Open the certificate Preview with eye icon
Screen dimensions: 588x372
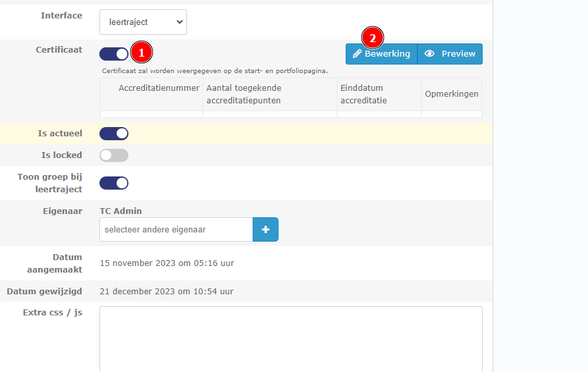(x=450, y=54)
